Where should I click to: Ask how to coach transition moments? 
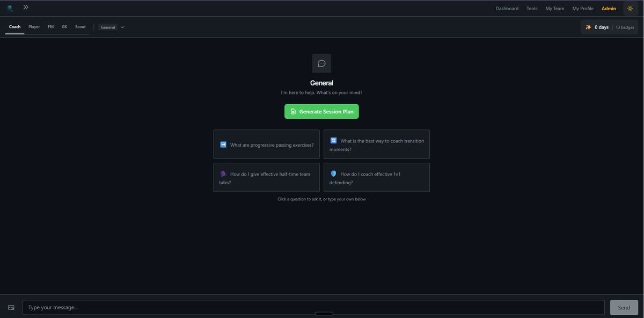(377, 144)
